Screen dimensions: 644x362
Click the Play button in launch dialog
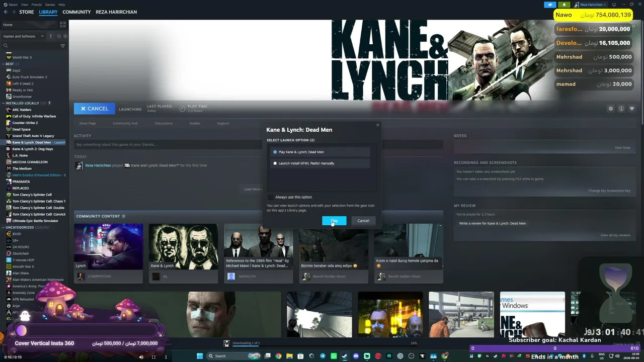[x=334, y=221]
